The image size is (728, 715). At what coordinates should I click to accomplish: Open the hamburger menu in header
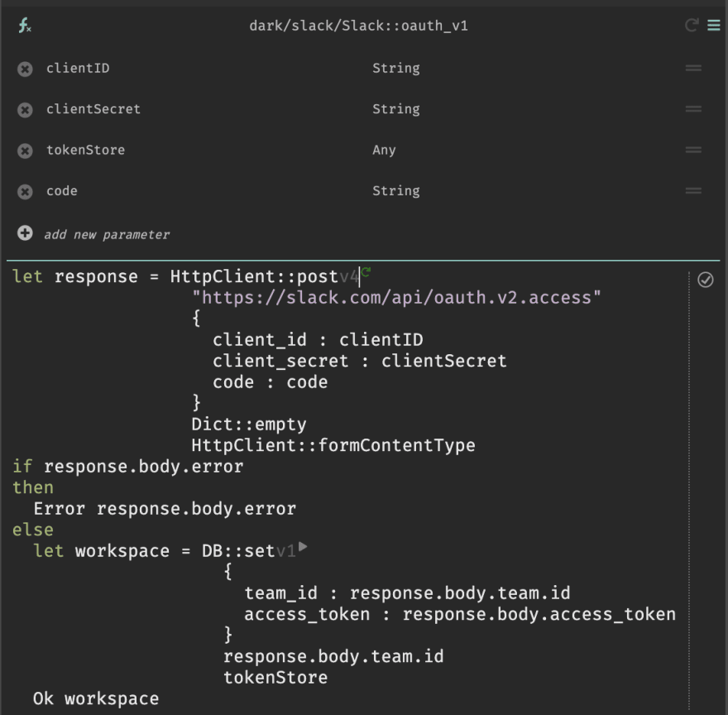point(714,25)
